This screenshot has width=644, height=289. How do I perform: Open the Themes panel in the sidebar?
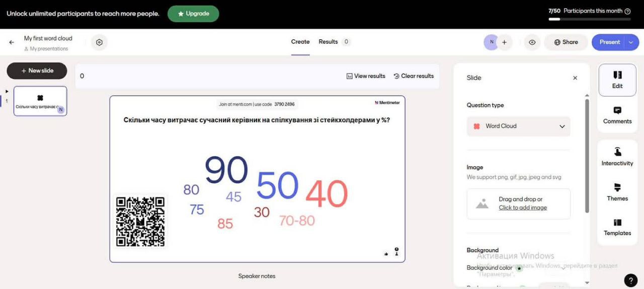(617, 192)
